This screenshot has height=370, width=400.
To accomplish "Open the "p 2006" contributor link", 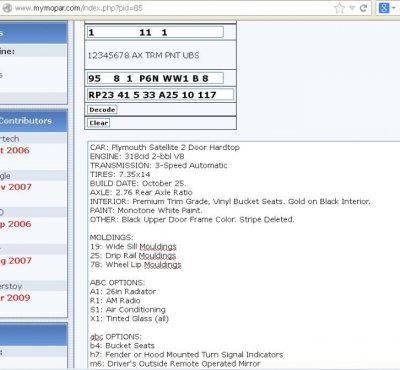I will click(x=15, y=224).
